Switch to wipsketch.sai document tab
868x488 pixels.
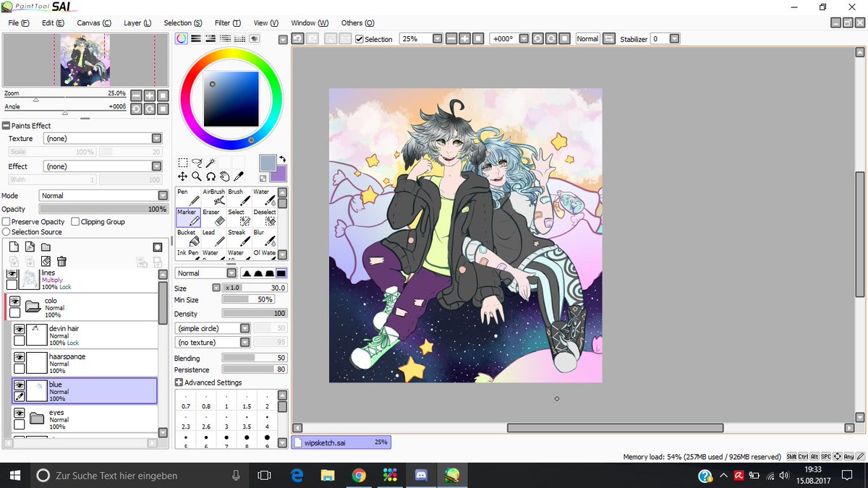(341, 442)
